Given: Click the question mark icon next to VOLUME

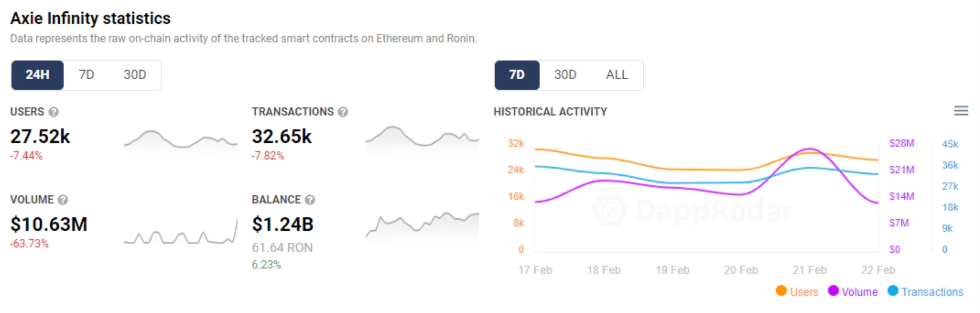Looking at the screenshot, I should pyautogui.click(x=63, y=200).
